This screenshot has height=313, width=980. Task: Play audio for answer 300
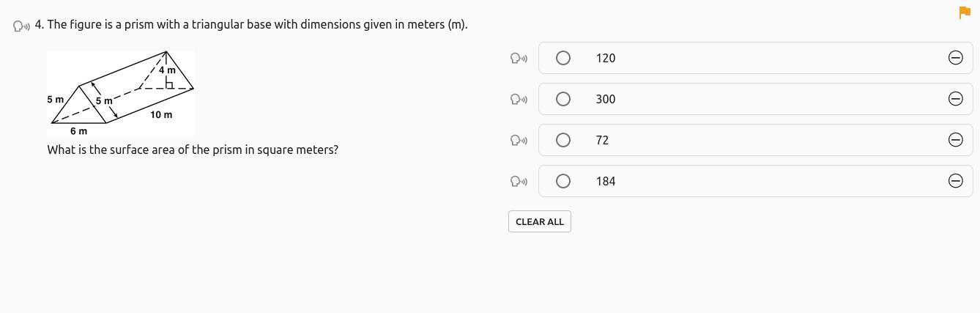[x=519, y=100]
